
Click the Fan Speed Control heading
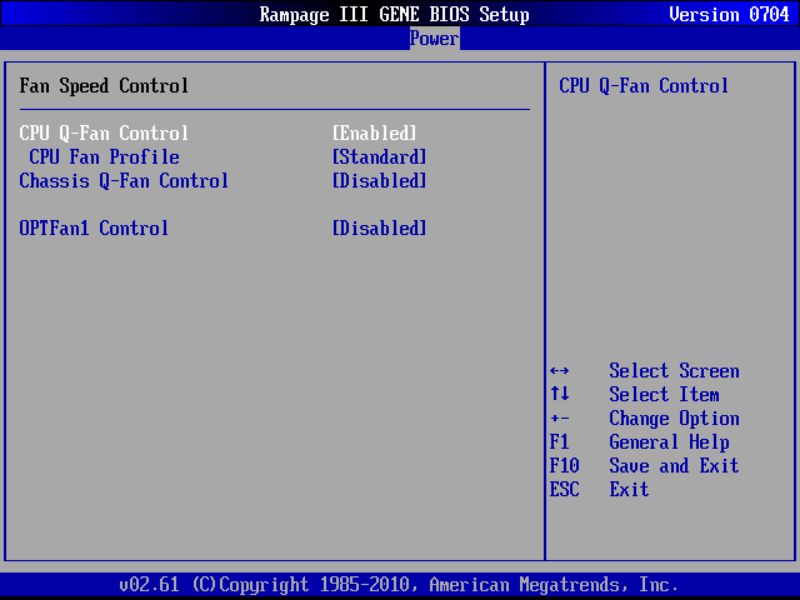[104, 86]
